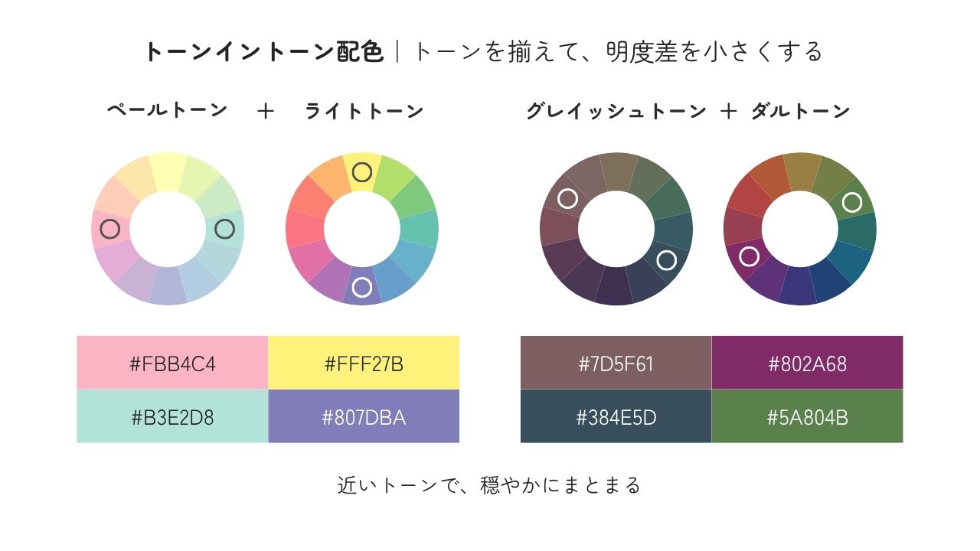Click the ペールトーン heading label
This screenshot has height=551, width=980.
[167, 110]
